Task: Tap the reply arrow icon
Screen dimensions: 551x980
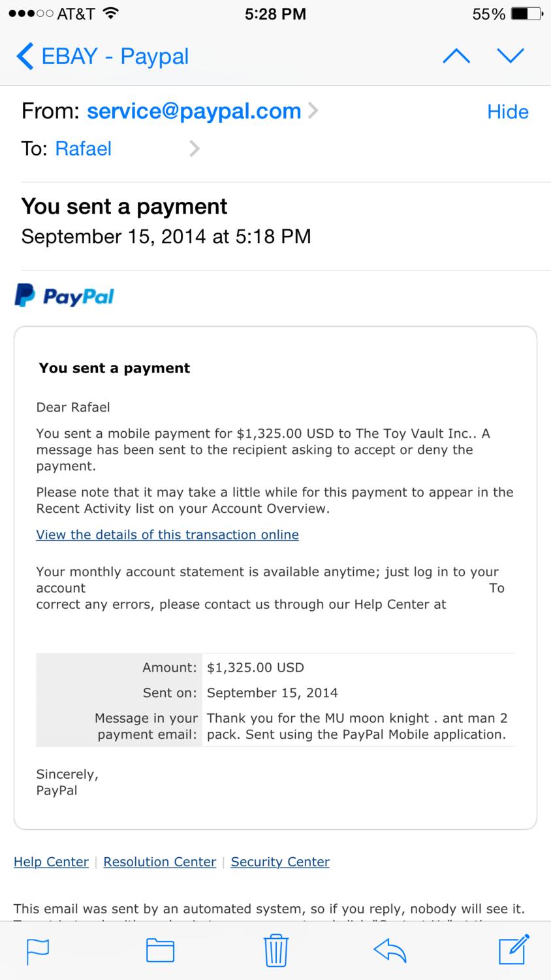Action: point(390,950)
